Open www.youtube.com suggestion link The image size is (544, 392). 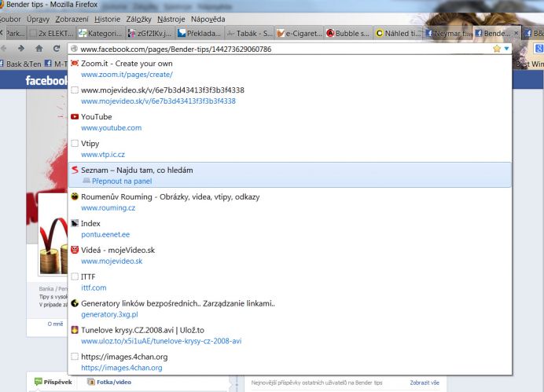coord(112,128)
